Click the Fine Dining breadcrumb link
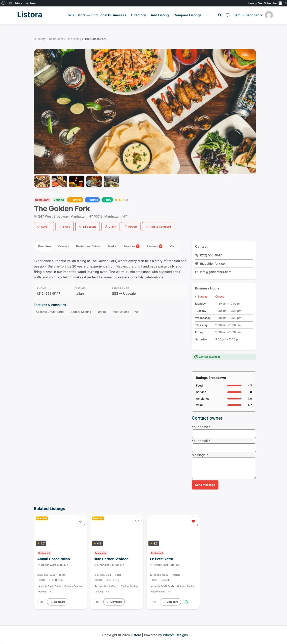Screen dimensions: 287x644 [x=74, y=39]
